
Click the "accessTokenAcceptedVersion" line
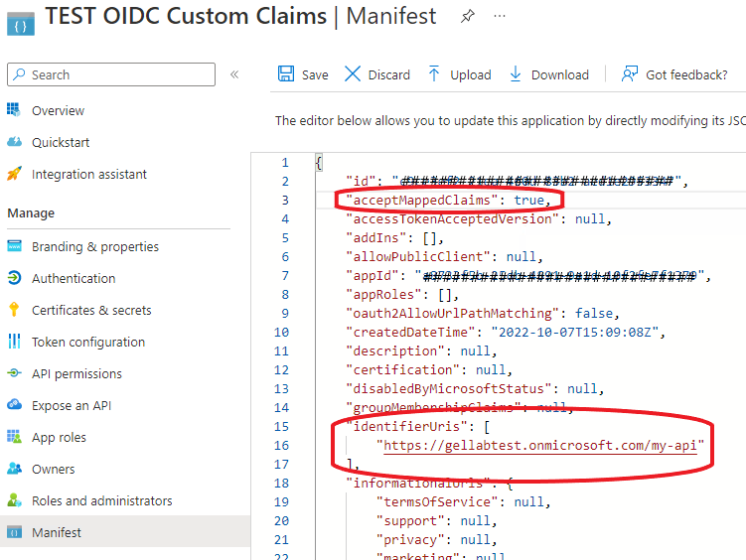[x=479, y=219]
